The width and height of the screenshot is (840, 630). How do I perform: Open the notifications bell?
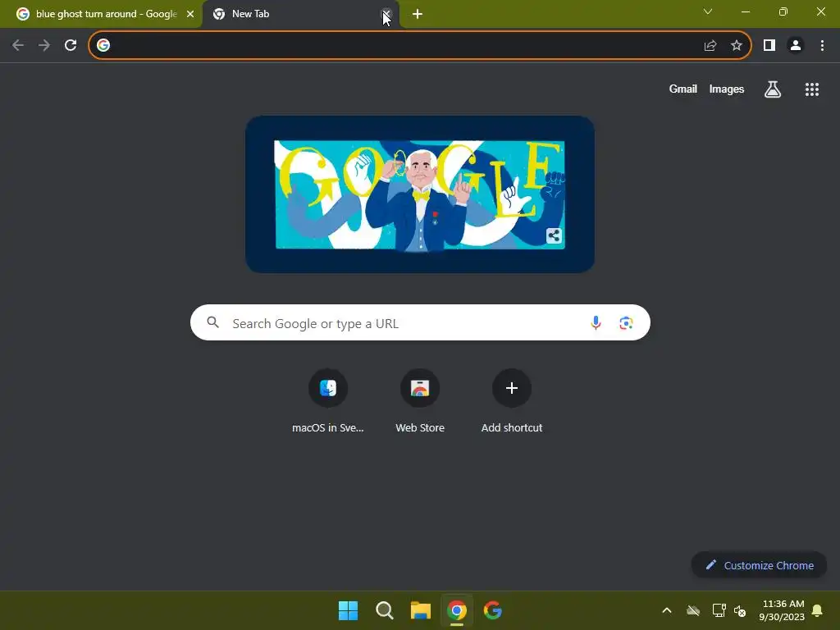click(x=818, y=610)
